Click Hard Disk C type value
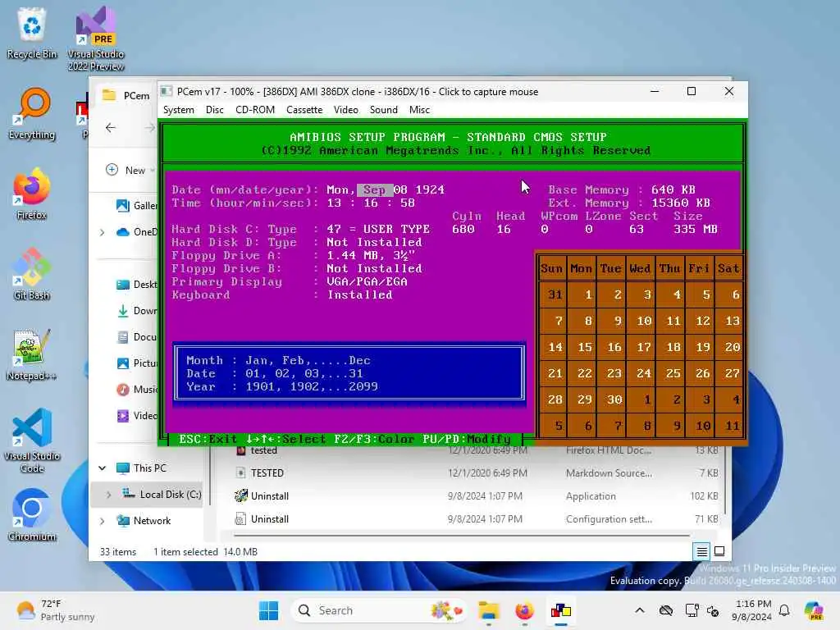 point(378,230)
